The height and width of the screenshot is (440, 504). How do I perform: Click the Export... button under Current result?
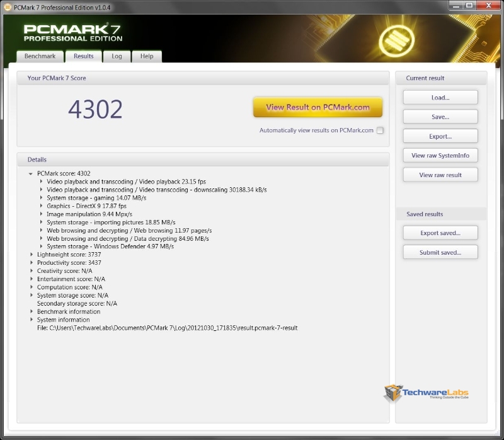(x=440, y=136)
